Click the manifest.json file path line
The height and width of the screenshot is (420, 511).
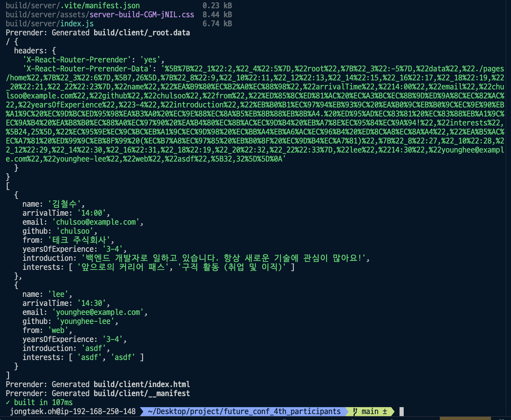[72, 5]
